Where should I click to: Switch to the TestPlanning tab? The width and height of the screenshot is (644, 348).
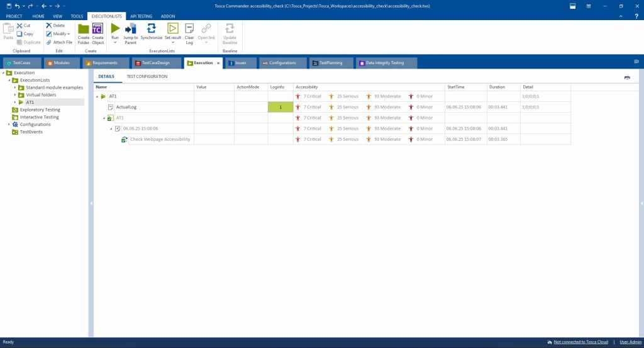point(331,63)
